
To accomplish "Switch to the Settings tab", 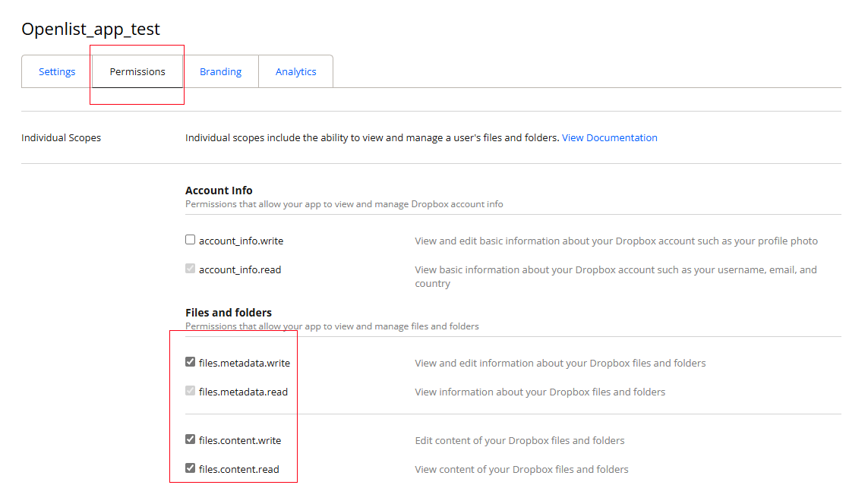I will pyautogui.click(x=56, y=71).
